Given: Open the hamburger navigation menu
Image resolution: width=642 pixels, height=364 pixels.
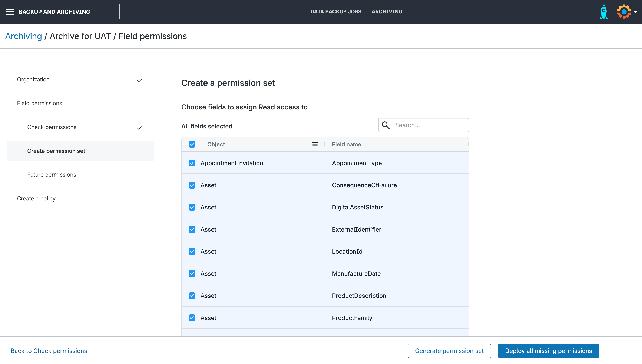Looking at the screenshot, I should click(x=10, y=12).
